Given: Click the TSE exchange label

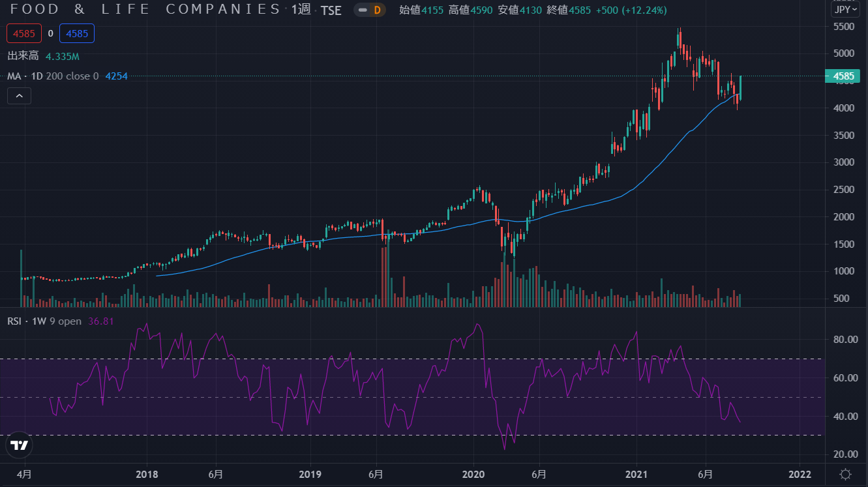Looking at the screenshot, I should point(331,10).
